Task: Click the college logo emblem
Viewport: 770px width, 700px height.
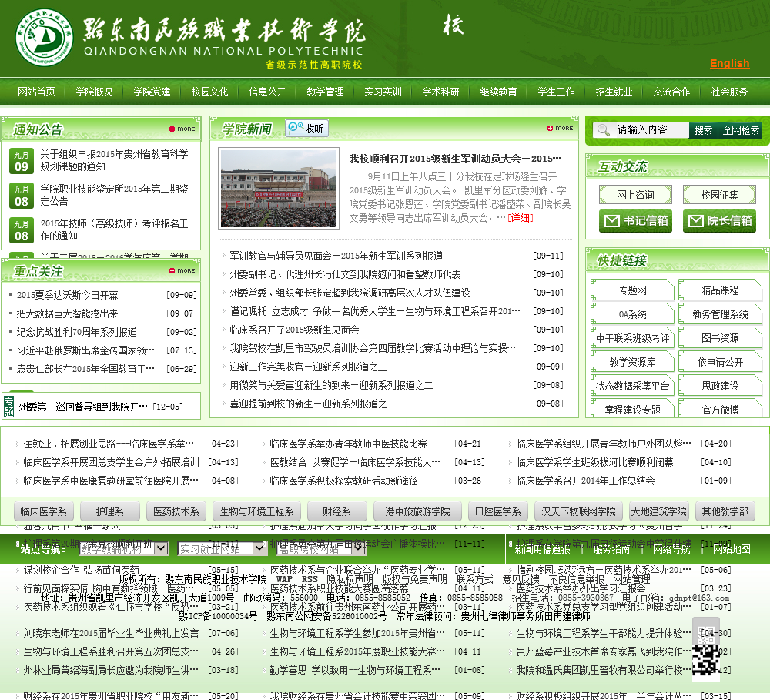Action: [x=44, y=38]
